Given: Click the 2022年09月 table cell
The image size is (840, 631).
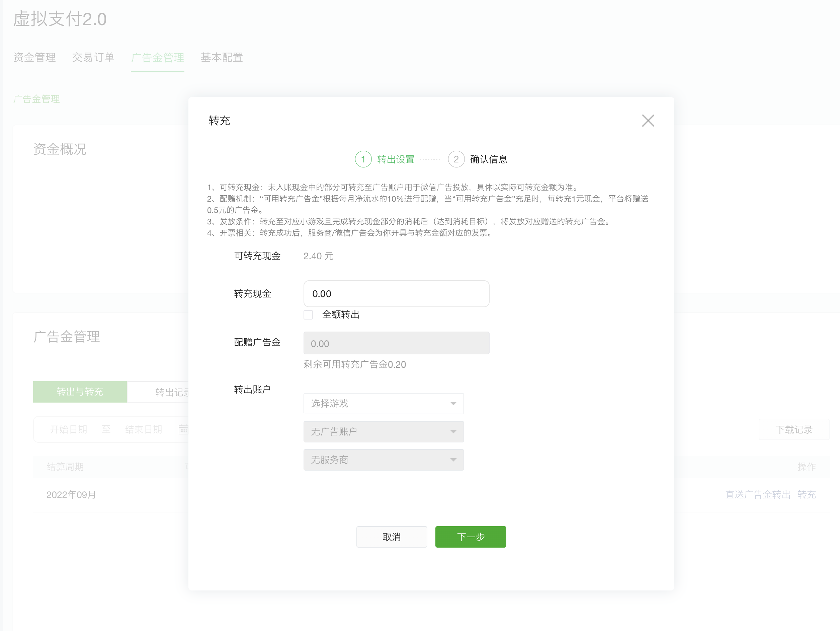Looking at the screenshot, I should (71, 495).
